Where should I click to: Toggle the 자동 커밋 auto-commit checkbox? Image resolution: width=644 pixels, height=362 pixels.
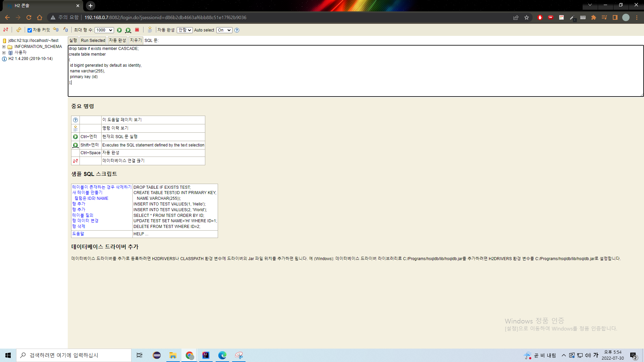pos(30,30)
